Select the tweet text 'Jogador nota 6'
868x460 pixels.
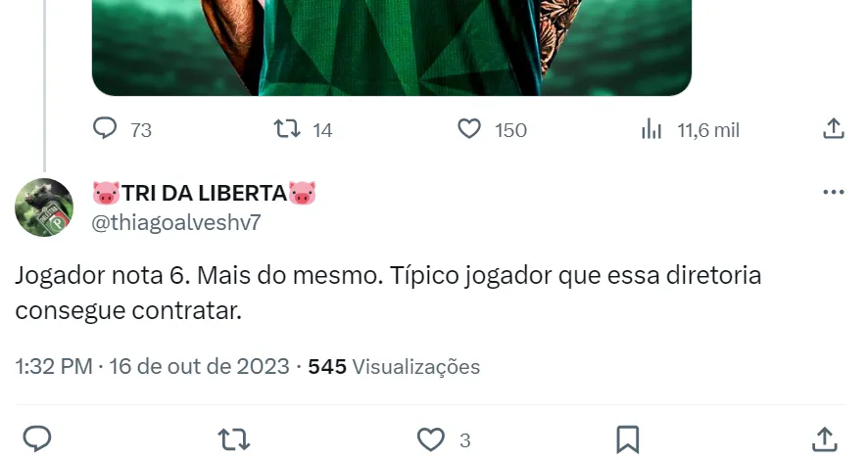(102, 275)
